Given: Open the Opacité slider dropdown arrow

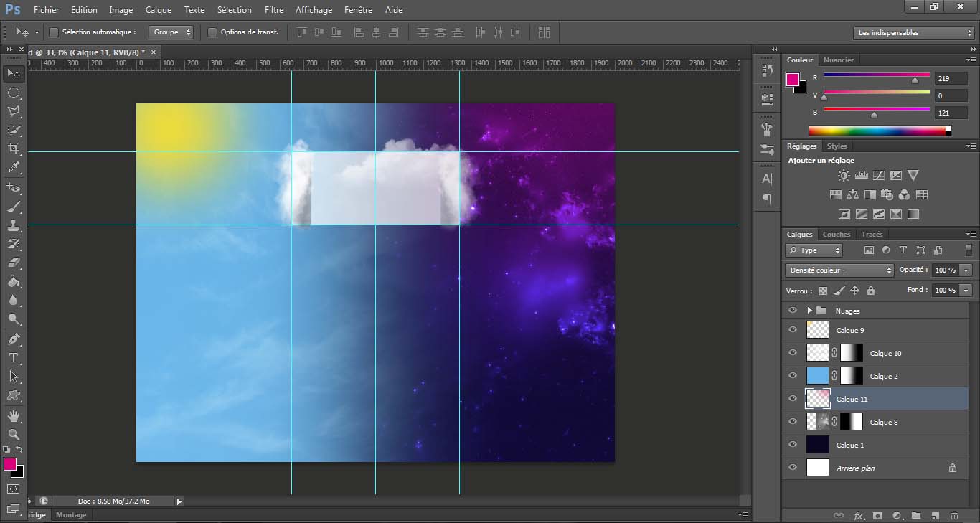Looking at the screenshot, I should click(966, 270).
